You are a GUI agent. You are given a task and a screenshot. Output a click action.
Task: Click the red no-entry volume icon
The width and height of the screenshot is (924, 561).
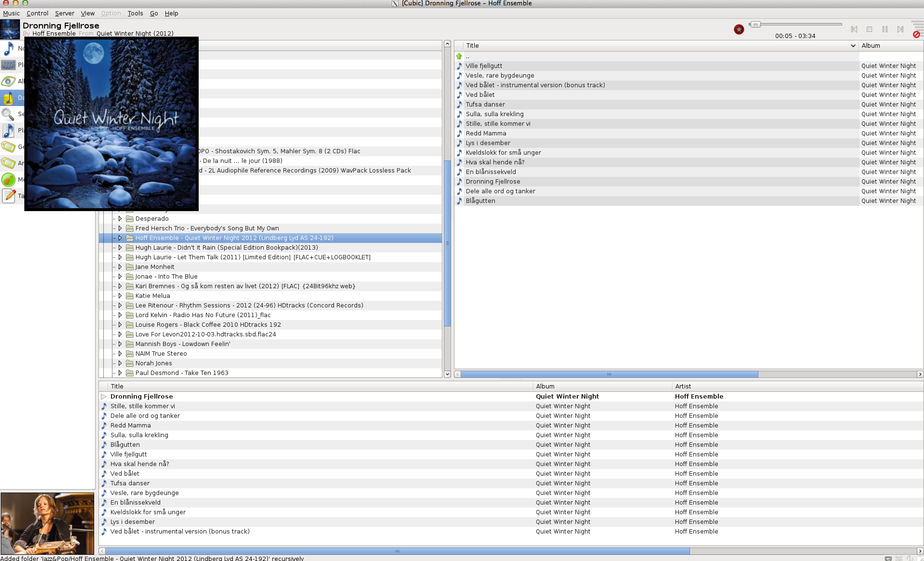point(916,34)
